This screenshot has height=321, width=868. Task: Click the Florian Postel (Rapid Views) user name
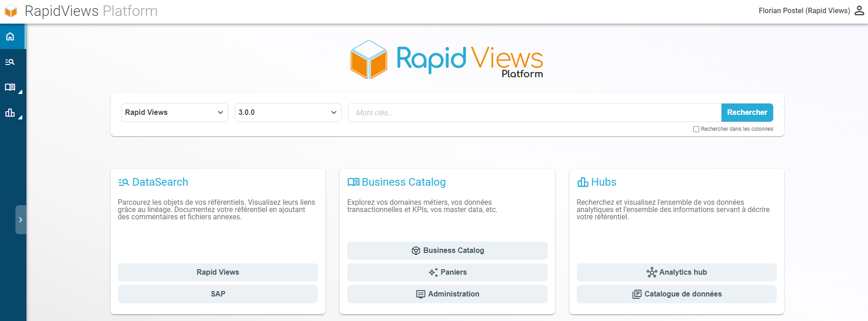(x=804, y=10)
